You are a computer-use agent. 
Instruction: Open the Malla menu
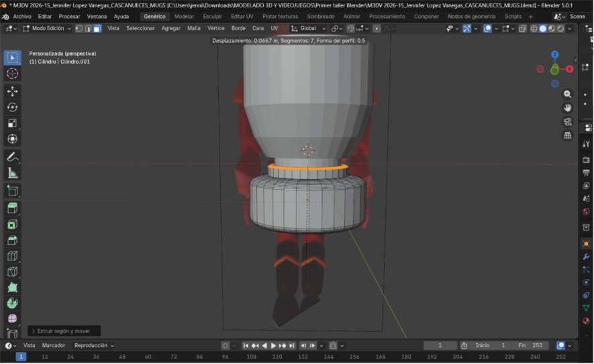coord(193,29)
